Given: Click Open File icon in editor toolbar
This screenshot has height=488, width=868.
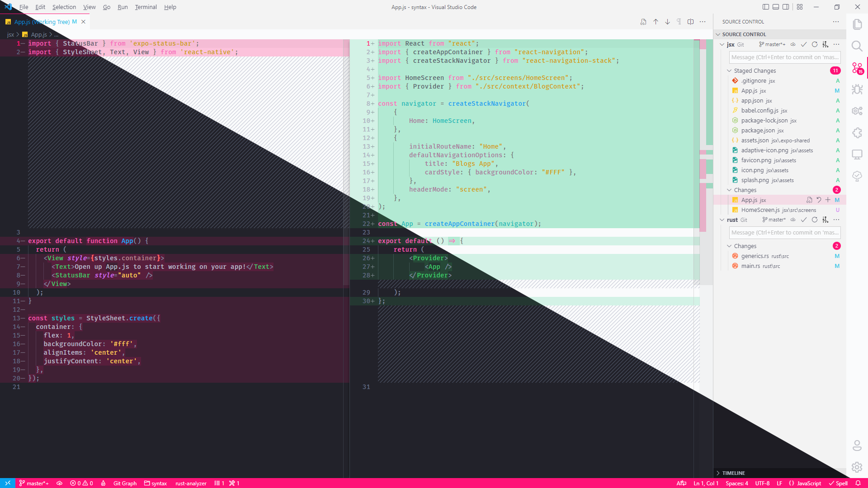Looking at the screenshot, I should (643, 22).
